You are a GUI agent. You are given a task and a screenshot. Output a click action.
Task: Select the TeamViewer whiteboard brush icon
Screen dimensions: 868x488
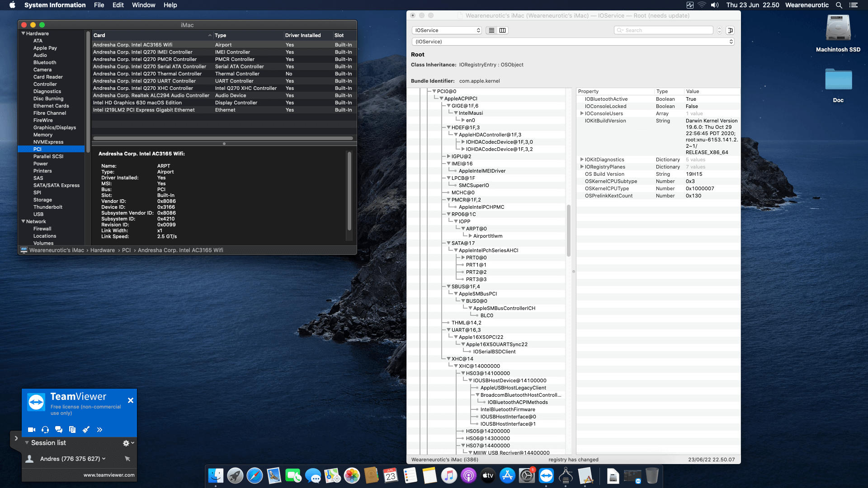point(86,430)
